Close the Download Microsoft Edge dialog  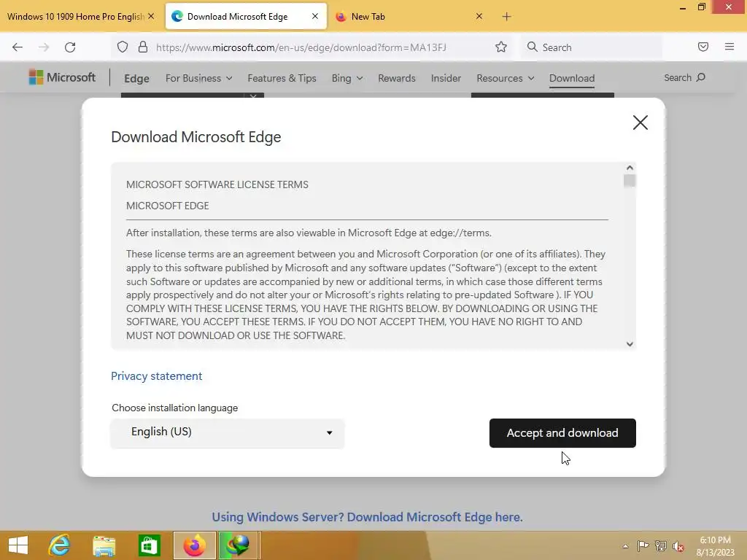click(x=640, y=122)
